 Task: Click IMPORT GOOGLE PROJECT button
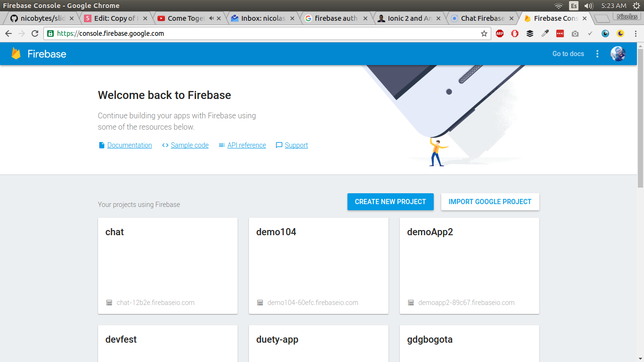pyautogui.click(x=490, y=202)
